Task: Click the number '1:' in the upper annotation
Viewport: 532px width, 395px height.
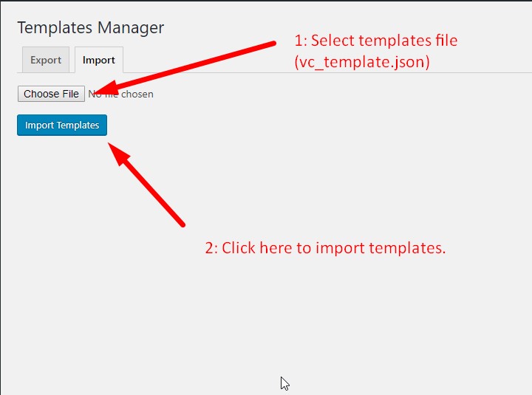Action: pyautogui.click(x=301, y=41)
